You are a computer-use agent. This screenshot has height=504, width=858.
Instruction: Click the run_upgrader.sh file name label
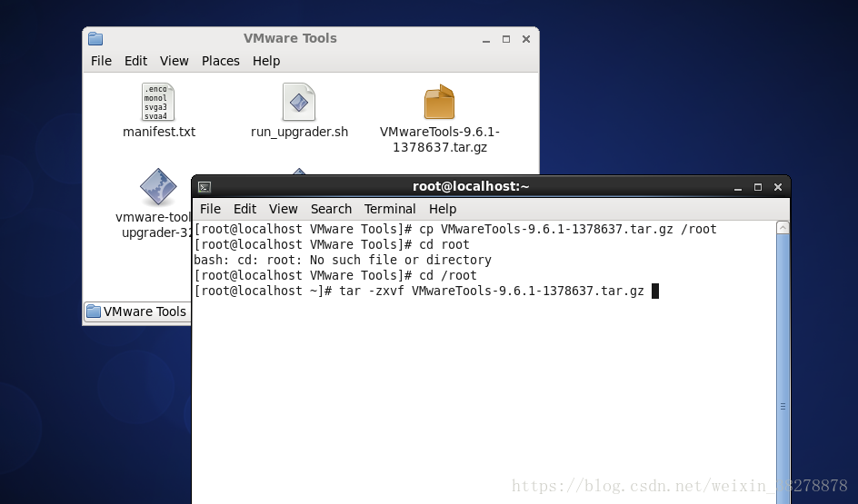pos(299,132)
